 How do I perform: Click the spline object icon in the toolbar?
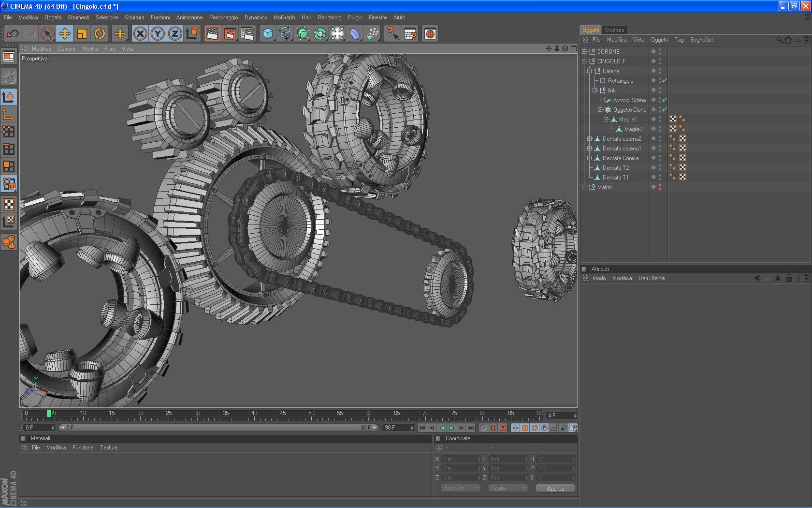(285, 34)
